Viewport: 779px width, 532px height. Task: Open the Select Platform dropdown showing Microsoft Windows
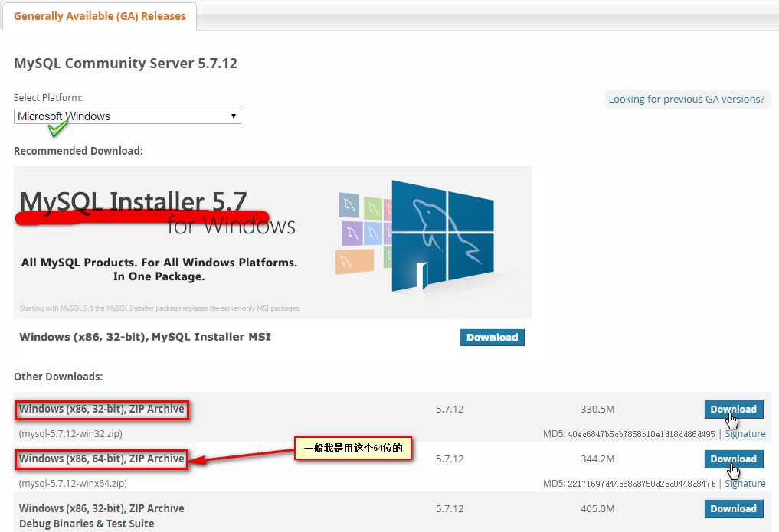coord(127,116)
